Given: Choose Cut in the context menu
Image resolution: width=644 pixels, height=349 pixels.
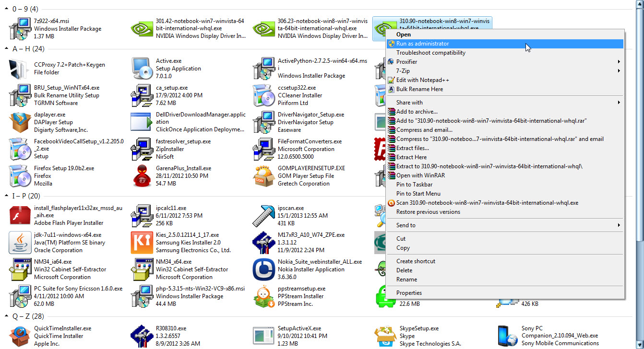Looking at the screenshot, I should [505, 239].
